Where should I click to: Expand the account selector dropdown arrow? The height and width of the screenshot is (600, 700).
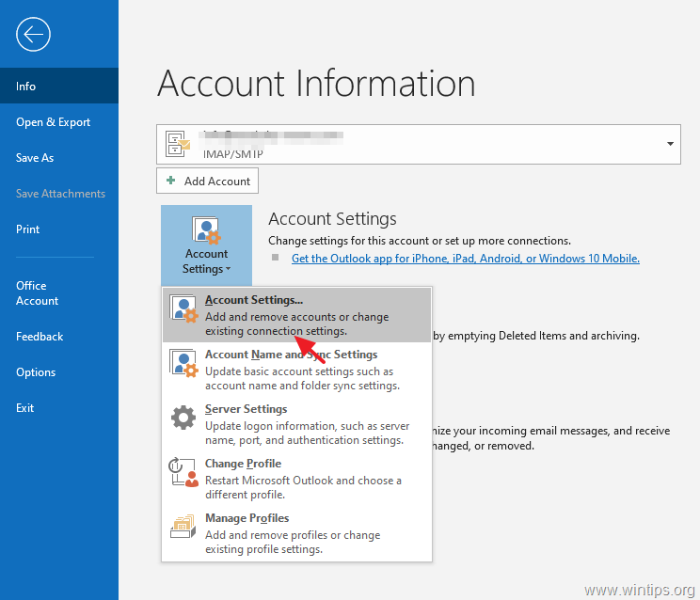point(670,144)
